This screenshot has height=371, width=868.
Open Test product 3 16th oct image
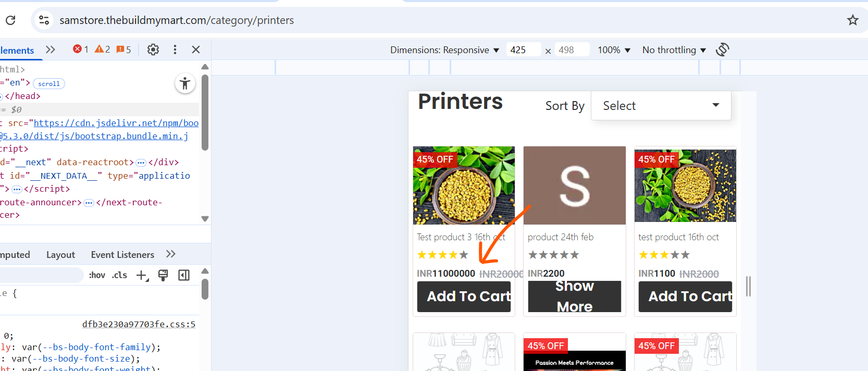pyautogui.click(x=464, y=185)
